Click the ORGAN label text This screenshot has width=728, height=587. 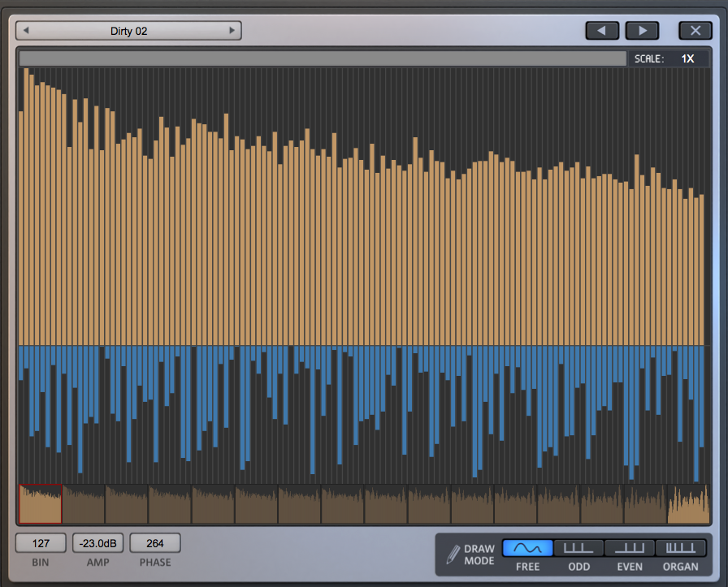point(681,567)
